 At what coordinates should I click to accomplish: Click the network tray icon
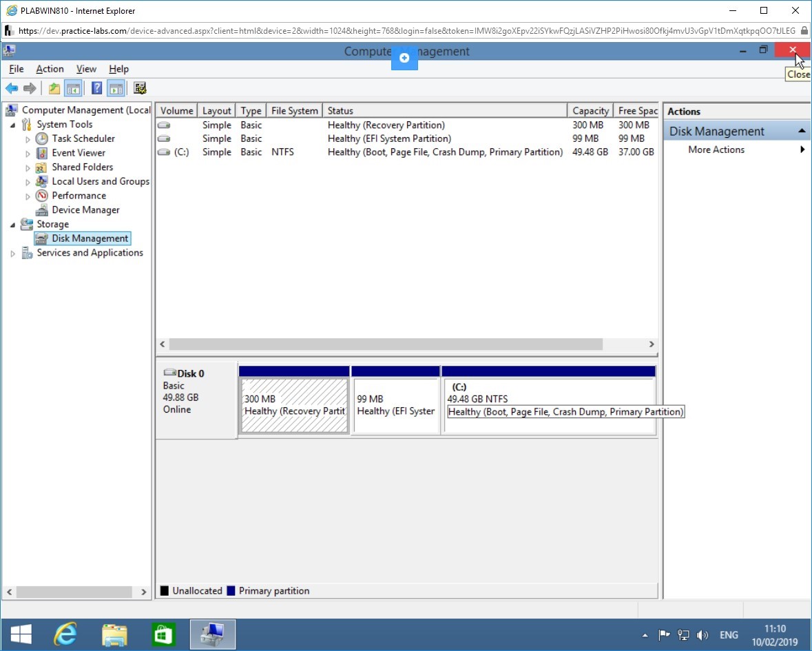(684, 635)
